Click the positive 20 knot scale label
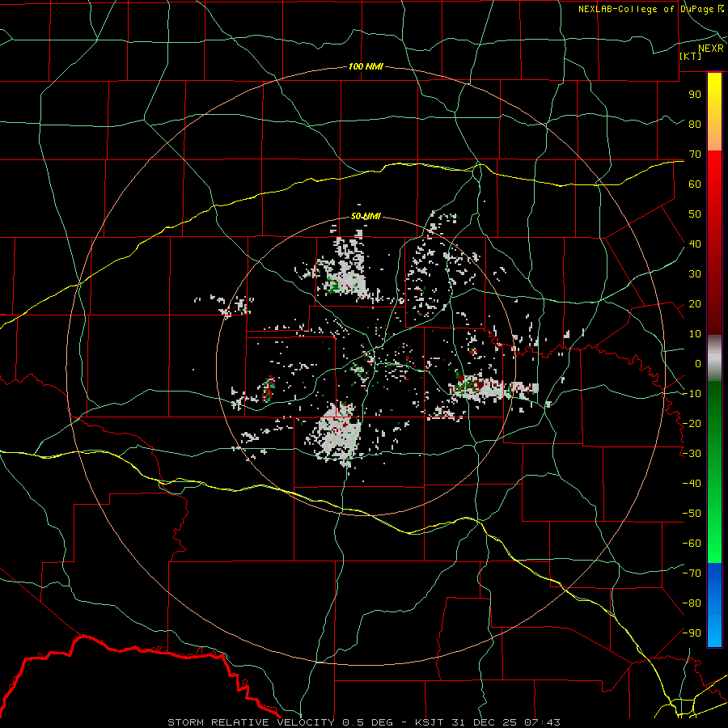The width and height of the screenshot is (728, 728). pyautogui.click(x=695, y=304)
